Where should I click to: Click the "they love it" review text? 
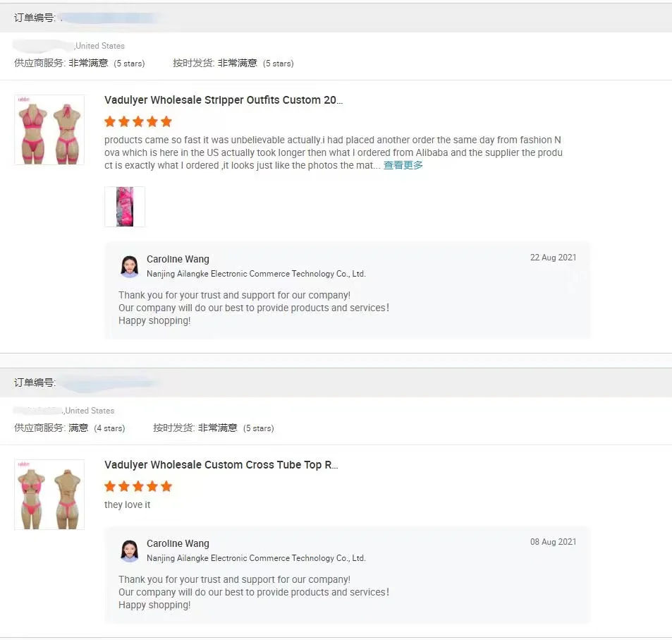[128, 505]
